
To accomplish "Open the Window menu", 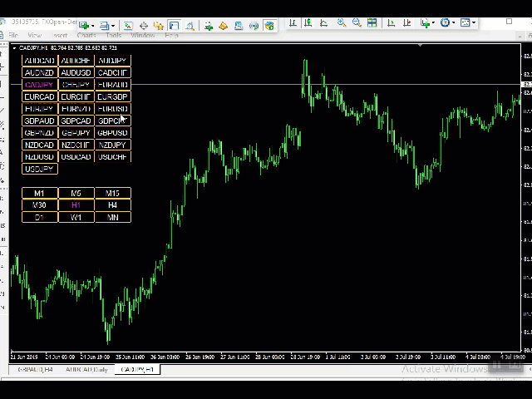I will (x=142, y=35).
